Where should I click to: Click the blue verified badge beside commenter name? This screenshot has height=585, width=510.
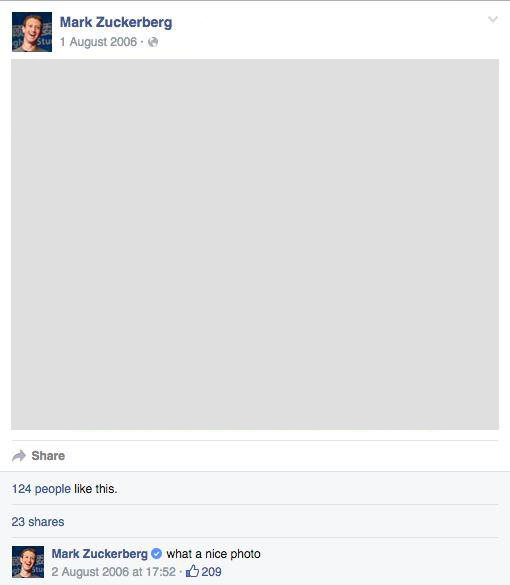pos(157,554)
